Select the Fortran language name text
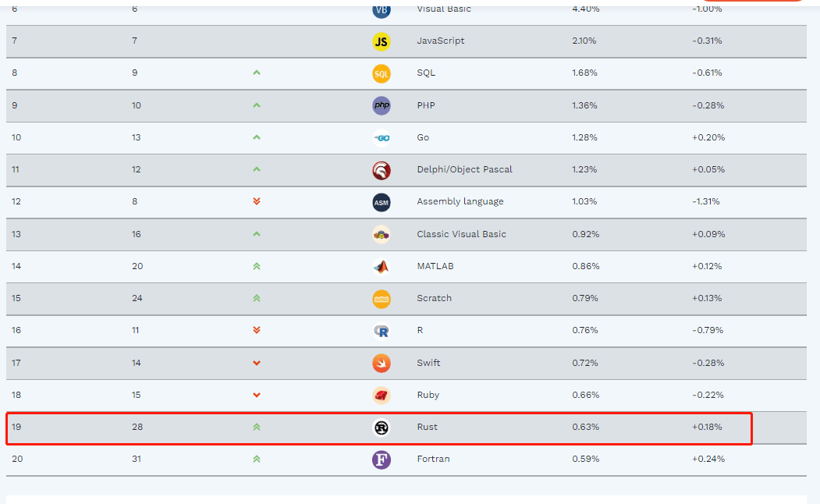The image size is (820, 504). [x=433, y=459]
